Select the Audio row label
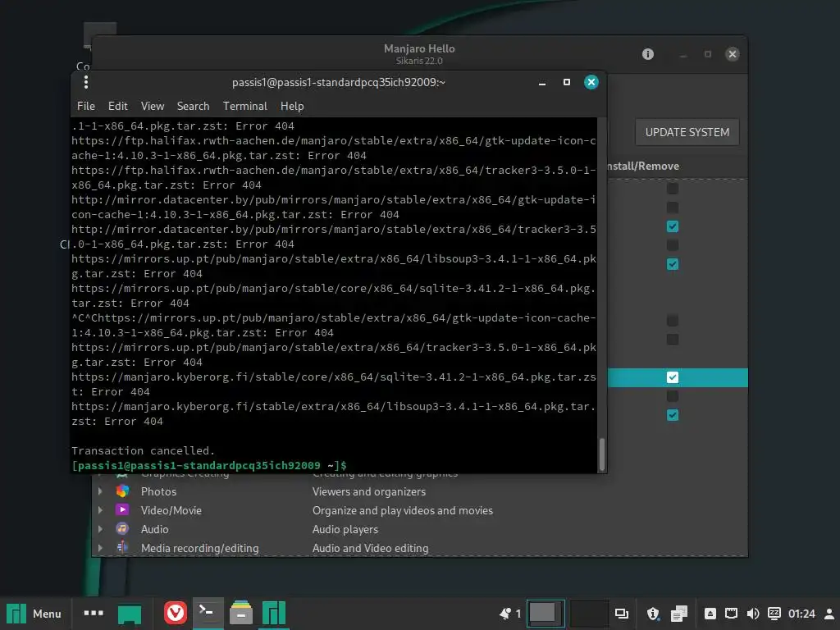This screenshot has width=840, height=630. (x=154, y=529)
